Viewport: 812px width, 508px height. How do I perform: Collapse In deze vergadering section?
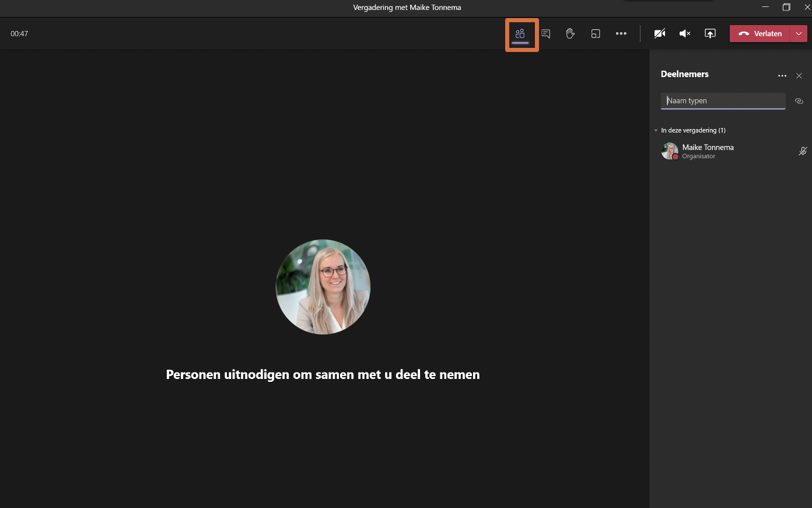[656, 130]
